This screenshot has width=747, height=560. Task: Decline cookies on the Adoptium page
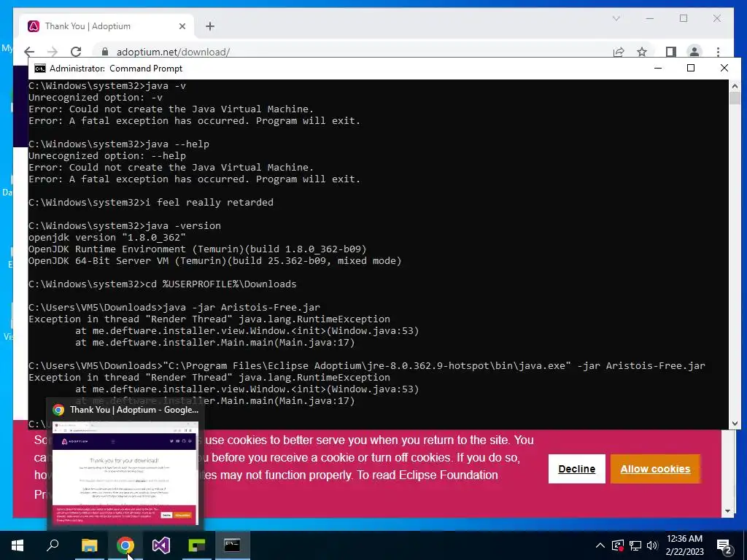pyautogui.click(x=576, y=469)
